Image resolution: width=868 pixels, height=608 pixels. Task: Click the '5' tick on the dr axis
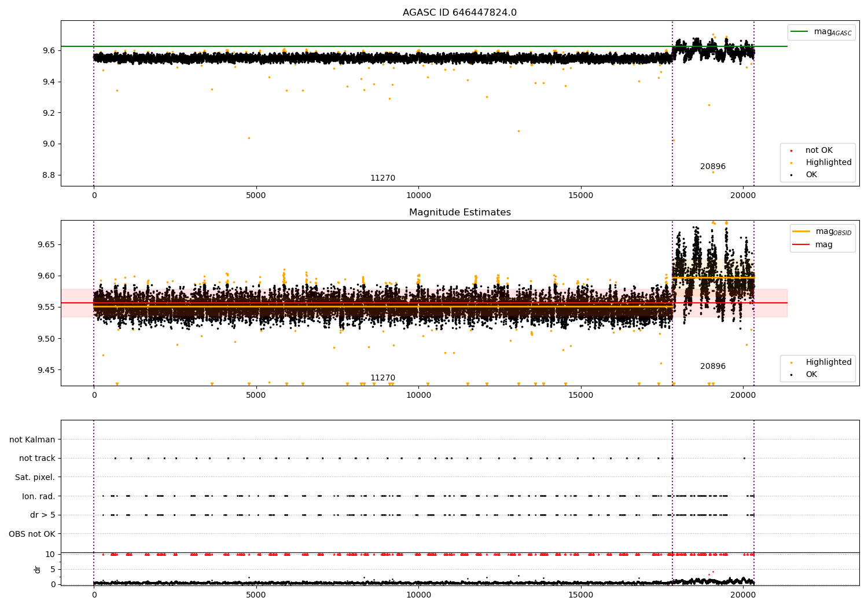coord(53,570)
